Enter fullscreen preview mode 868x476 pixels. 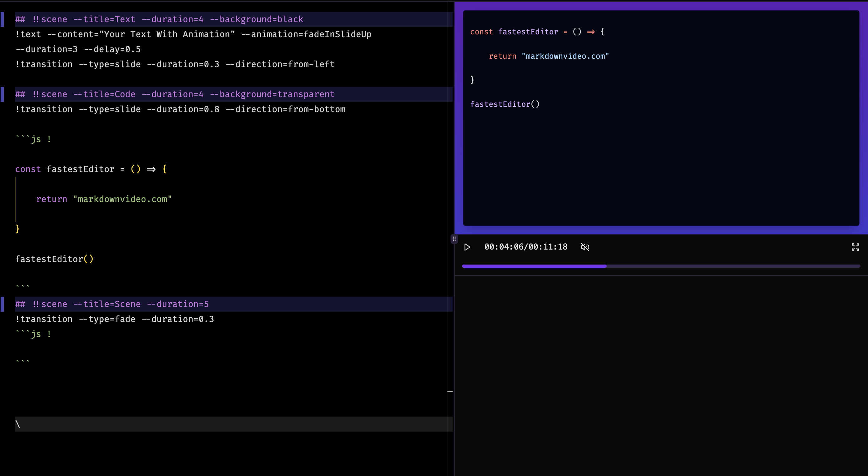(x=855, y=247)
